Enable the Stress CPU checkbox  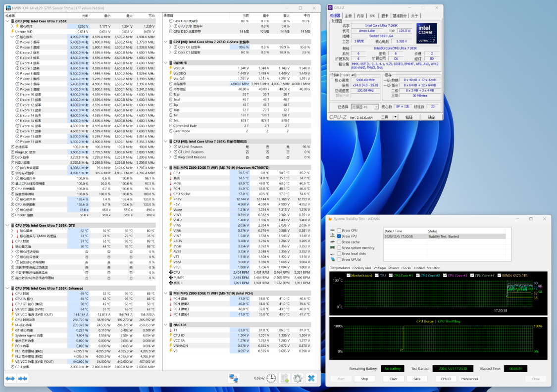click(x=339, y=230)
